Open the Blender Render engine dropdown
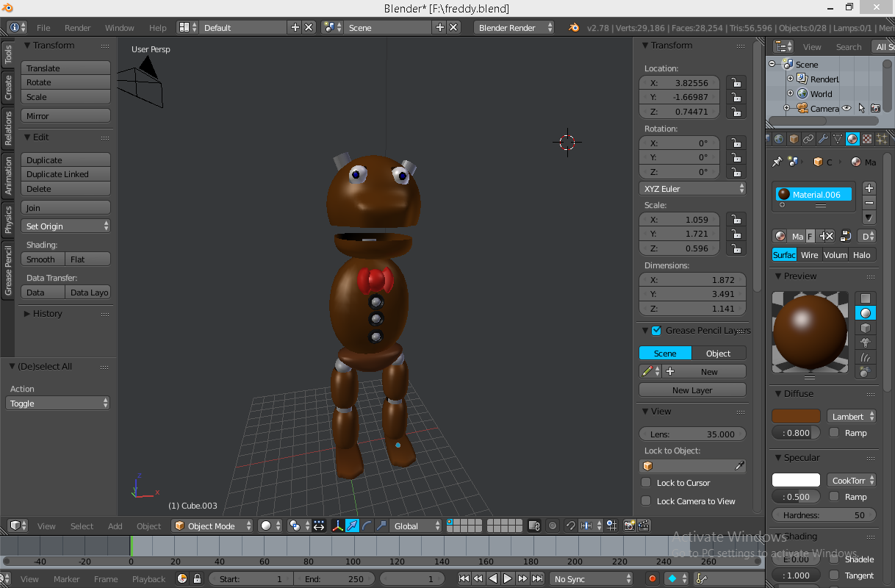This screenshot has height=588, width=895. tap(514, 27)
